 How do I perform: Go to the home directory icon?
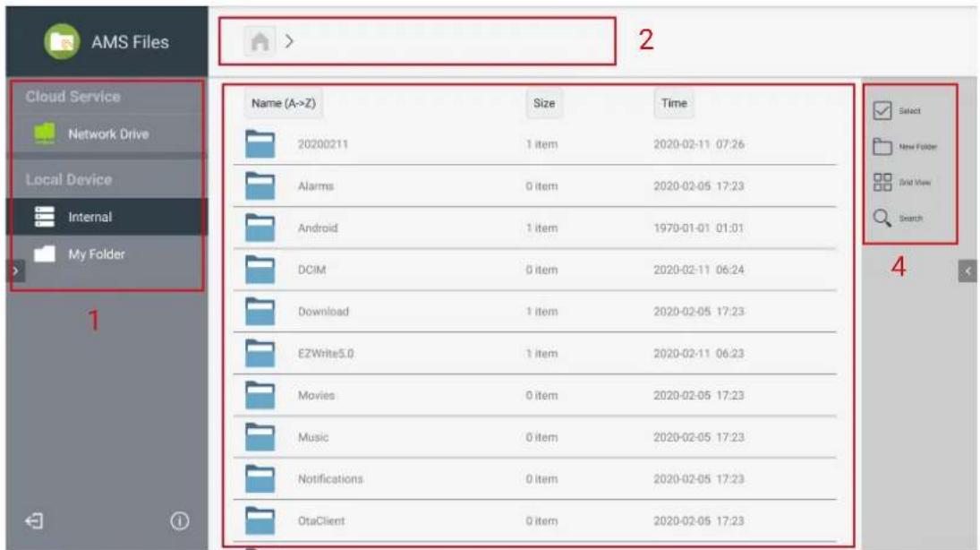click(260, 41)
